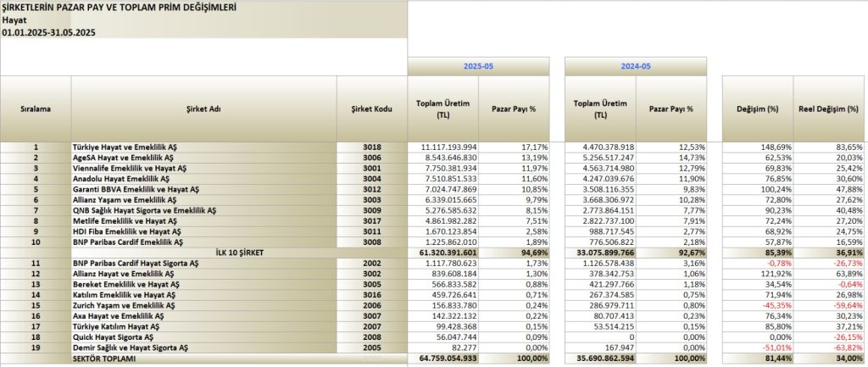Select Garanti BBVA change value 100,24%

tap(757, 189)
